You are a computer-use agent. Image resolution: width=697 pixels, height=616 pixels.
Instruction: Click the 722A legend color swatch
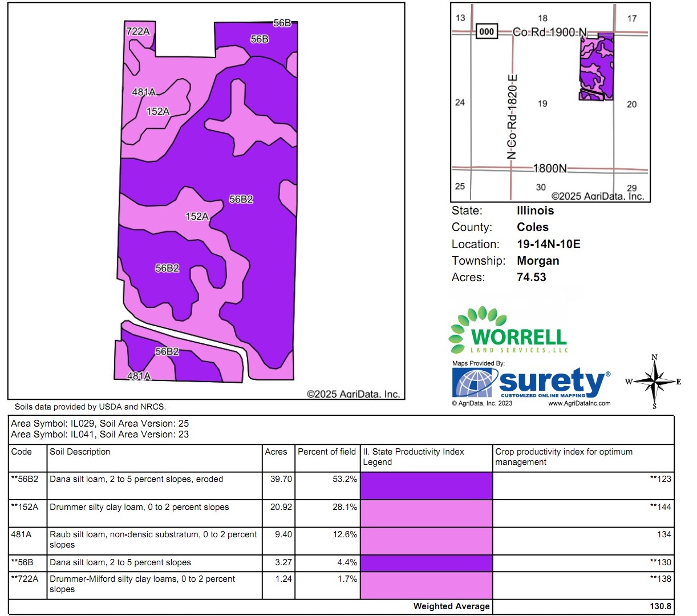click(x=426, y=585)
